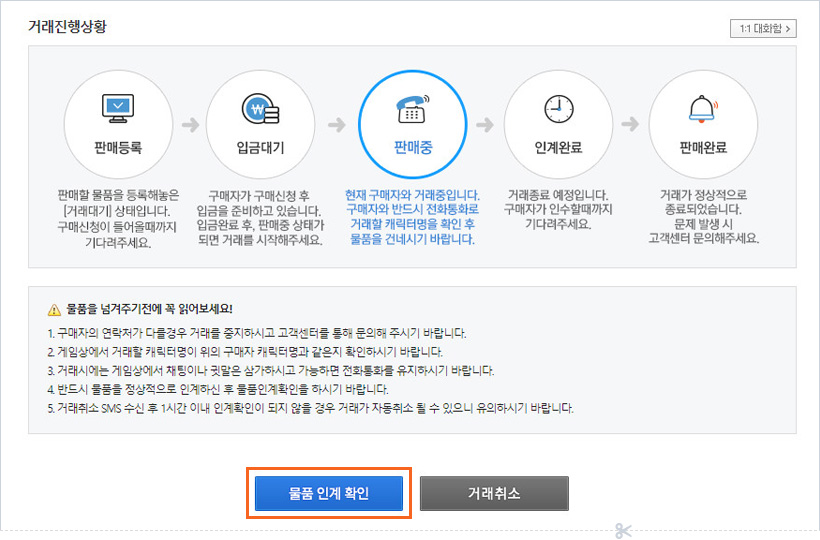
Task: Click arrow between 입금대기 and 판매중
Action: pos(336,125)
